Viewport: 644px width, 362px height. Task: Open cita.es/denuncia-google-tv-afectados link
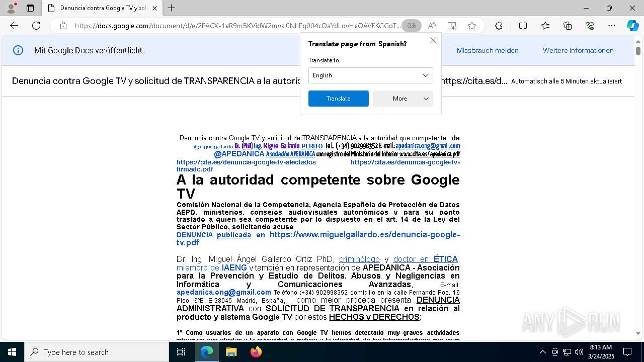pyautogui.click(x=246, y=162)
